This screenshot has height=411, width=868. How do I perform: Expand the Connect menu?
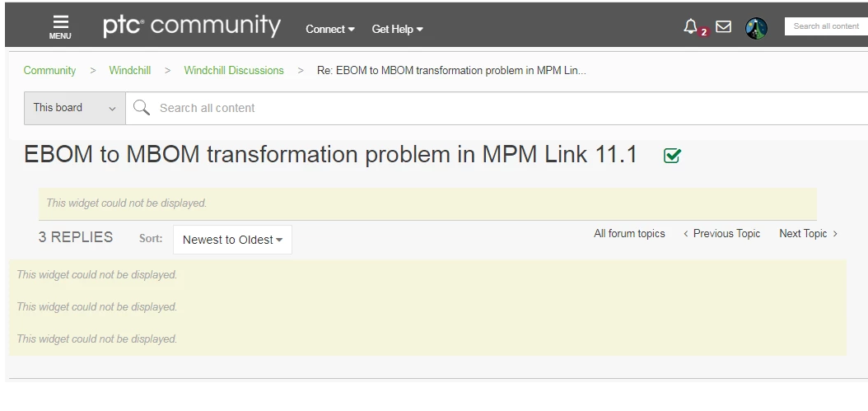pyautogui.click(x=330, y=30)
